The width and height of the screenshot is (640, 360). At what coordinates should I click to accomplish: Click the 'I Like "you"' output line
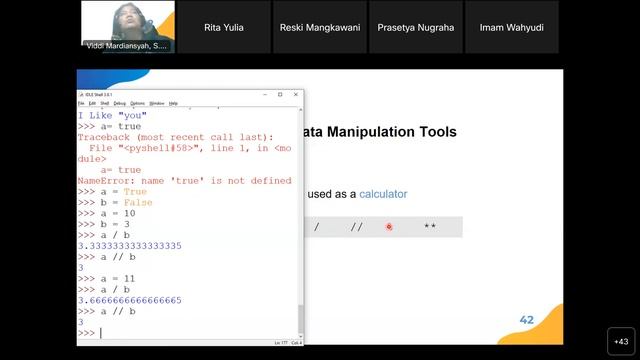tap(112, 116)
